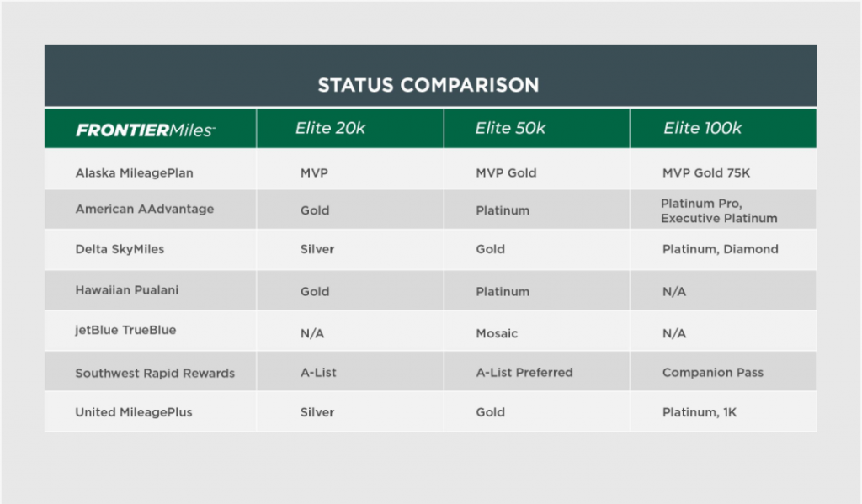This screenshot has width=862, height=504.
Task: Click the jetBlue TrueBlue row label
Action: pyautogui.click(x=125, y=330)
